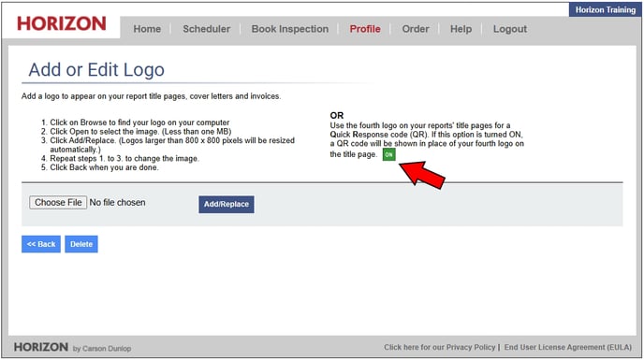The width and height of the screenshot is (644, 360).
Task: Go to the Scheduler tab
Action: click(207, 29)
